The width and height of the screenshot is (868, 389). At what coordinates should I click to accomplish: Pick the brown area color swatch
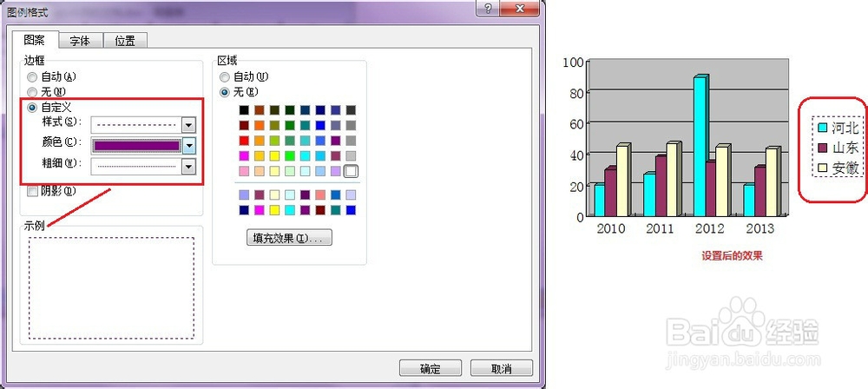[259, 110]
